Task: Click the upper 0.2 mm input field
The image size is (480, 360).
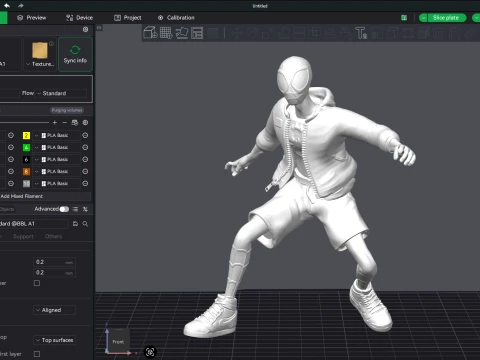Action: (54, 262)
